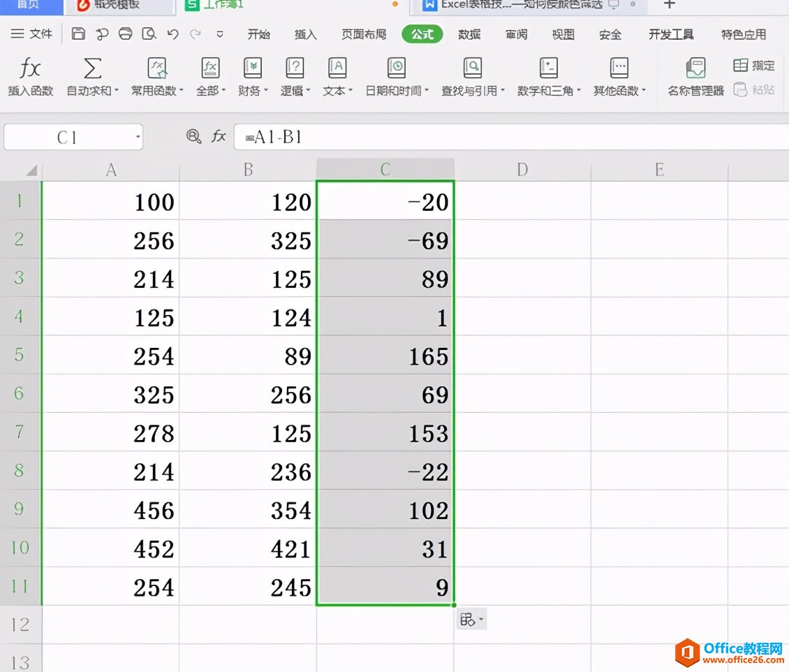Click the Select All corner triangle
This screenshot has width=789, height=672.
click(31, 170)
